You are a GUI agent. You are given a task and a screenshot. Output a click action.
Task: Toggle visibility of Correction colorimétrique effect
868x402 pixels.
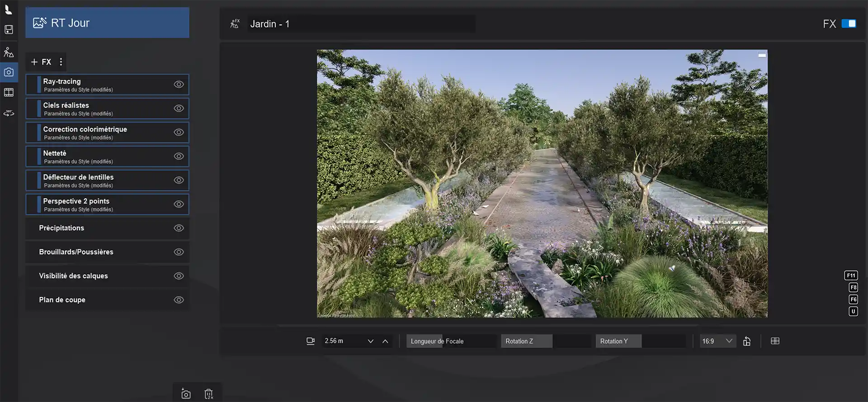click(x=179, y=132)
